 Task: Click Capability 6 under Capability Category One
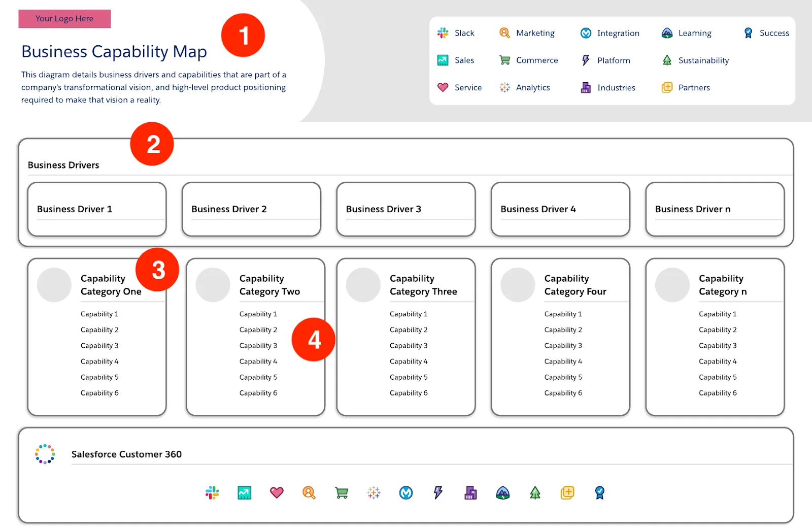coord(99,393)
